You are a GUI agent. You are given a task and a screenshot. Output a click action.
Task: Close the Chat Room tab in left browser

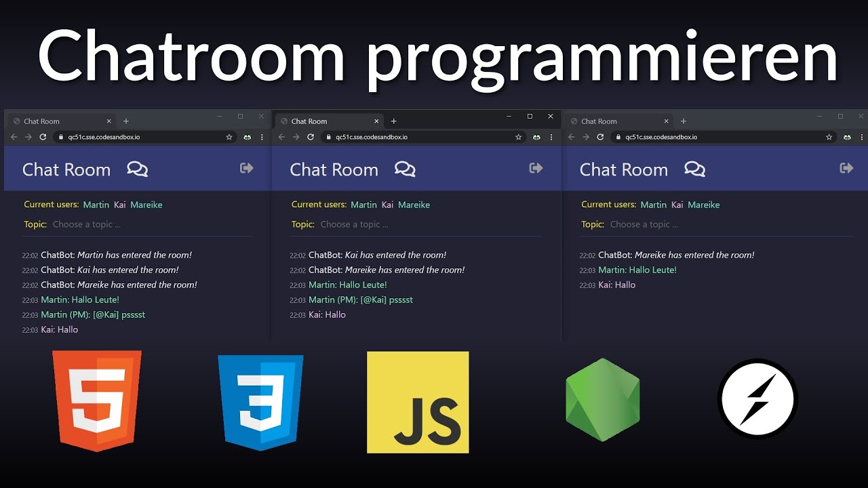click(x=108, y=121)
